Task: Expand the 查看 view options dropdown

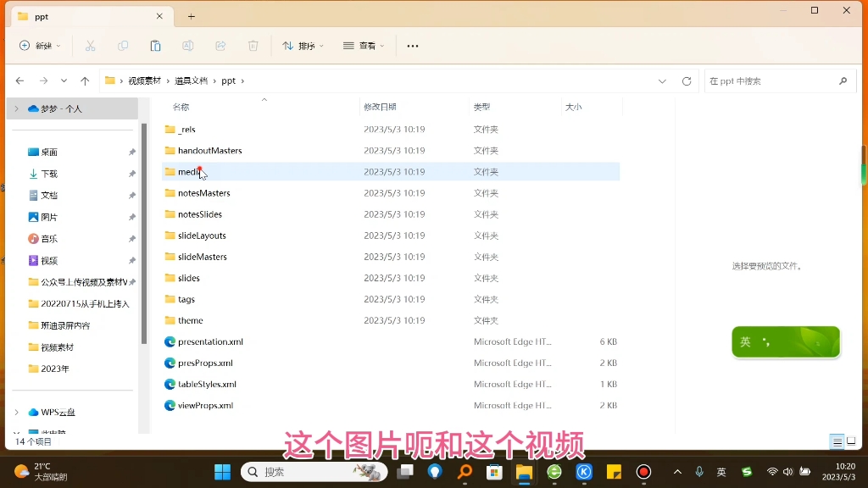Action: (x=363, y=46)
